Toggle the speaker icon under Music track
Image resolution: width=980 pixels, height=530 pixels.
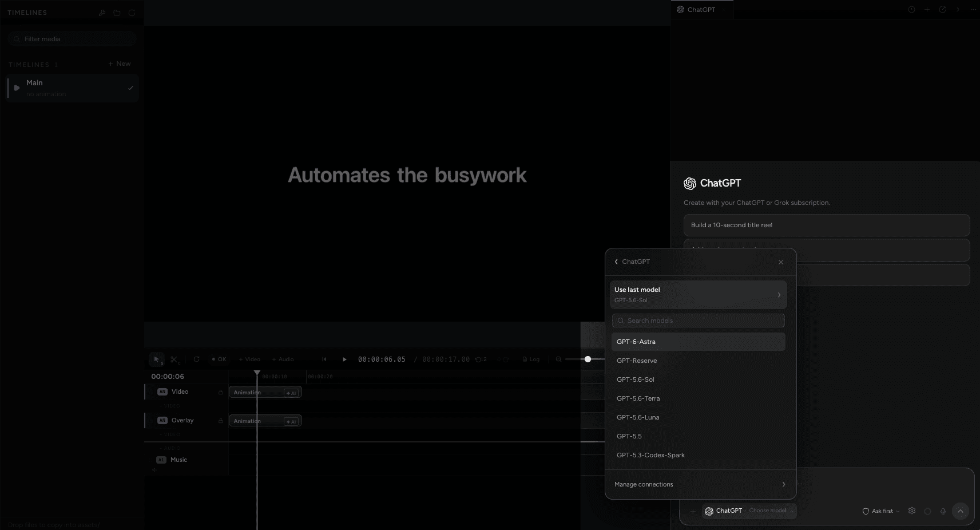click(x=154, y=470)
